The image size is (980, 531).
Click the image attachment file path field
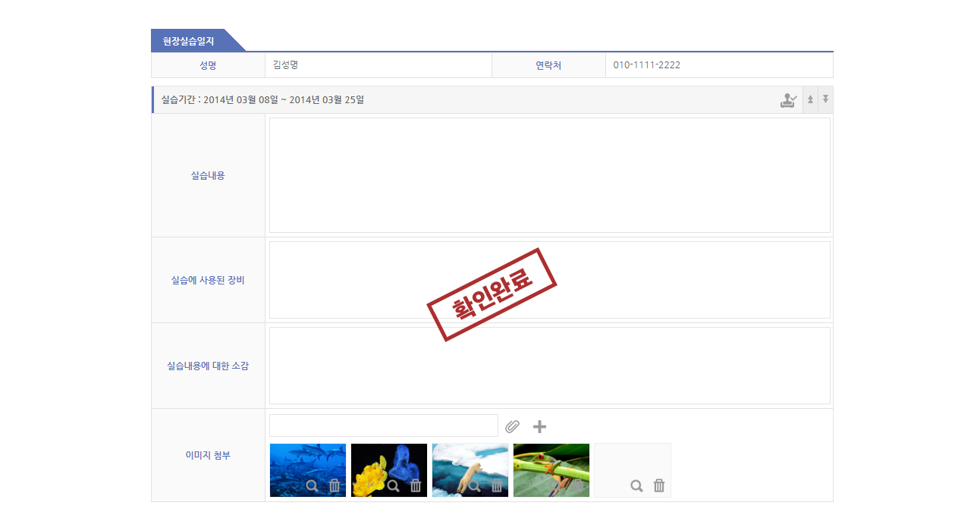click(x=383, y=426)
